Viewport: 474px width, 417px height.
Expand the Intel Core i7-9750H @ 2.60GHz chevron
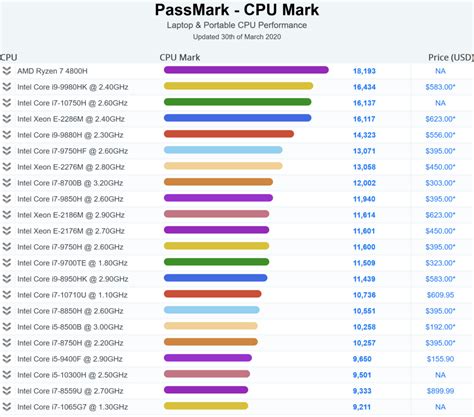point(7,247)
